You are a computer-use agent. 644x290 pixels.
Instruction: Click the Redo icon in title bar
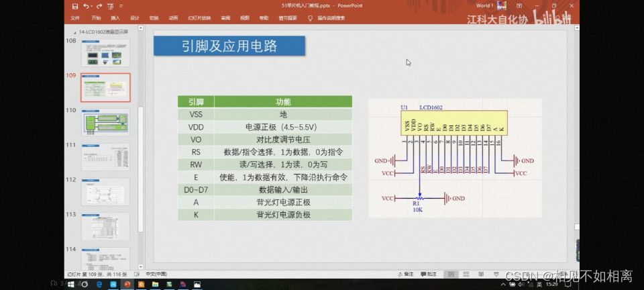tap(99, 6)
